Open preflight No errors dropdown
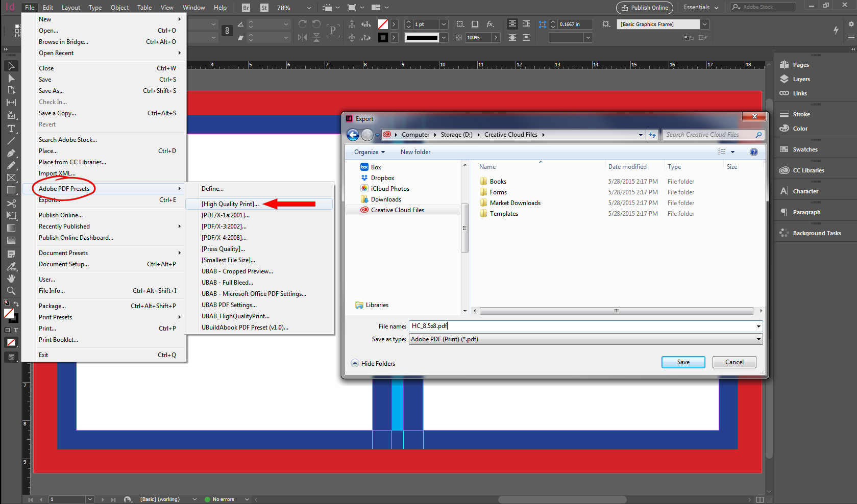This screenshot has width=857, height=504. pos(247,499)
